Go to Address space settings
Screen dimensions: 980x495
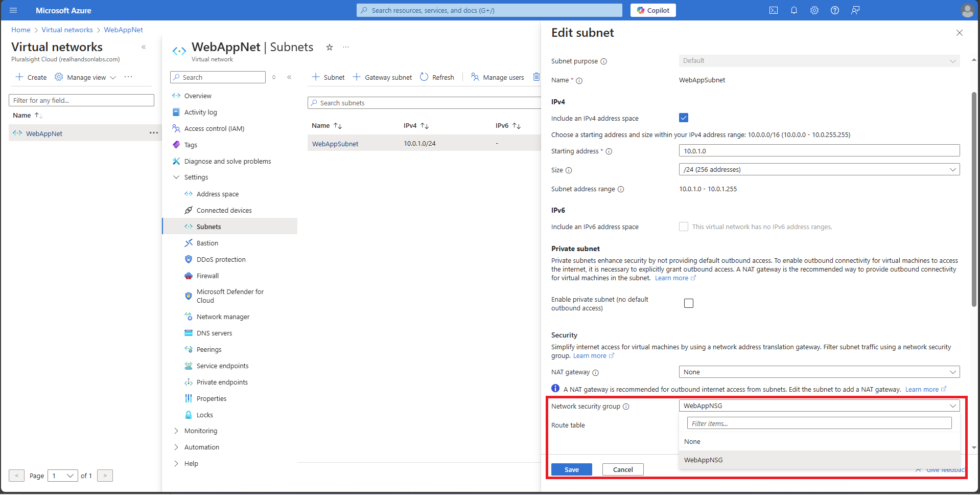point(218,194)
